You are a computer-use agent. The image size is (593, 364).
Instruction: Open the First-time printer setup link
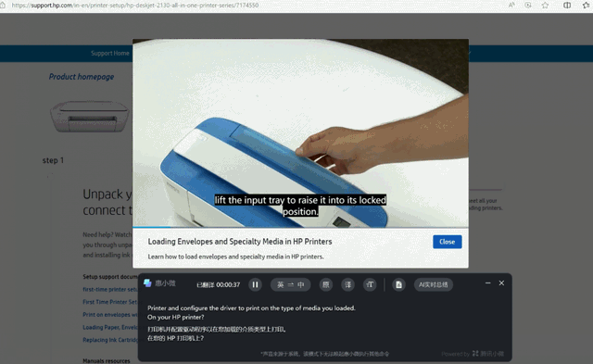tap(109, 289)
